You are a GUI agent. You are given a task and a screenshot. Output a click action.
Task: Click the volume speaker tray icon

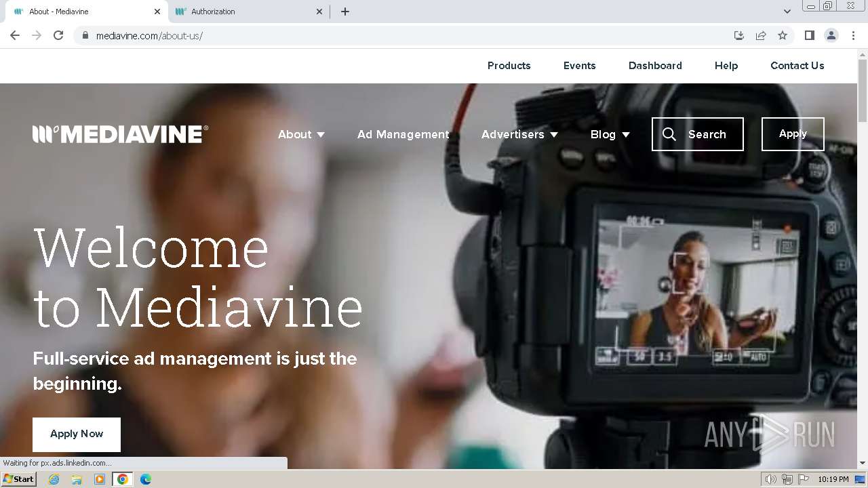771,479
